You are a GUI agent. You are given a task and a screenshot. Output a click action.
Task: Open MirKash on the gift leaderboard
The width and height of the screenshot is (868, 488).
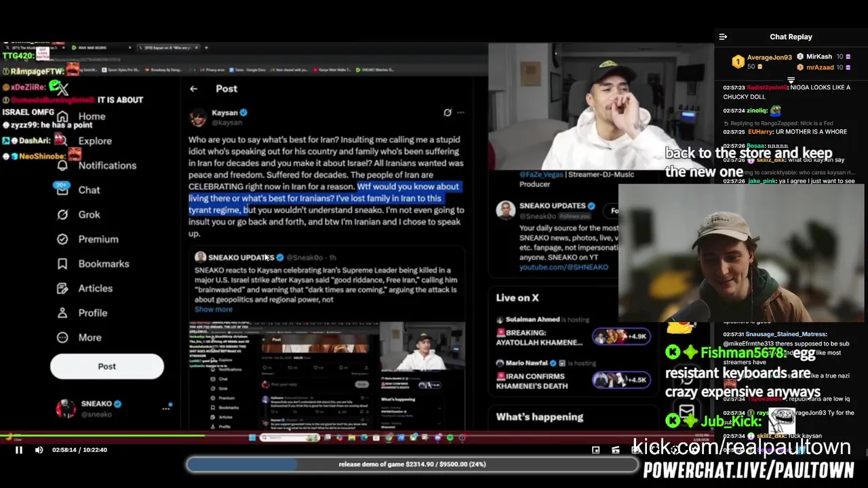(x=818, y=57)
